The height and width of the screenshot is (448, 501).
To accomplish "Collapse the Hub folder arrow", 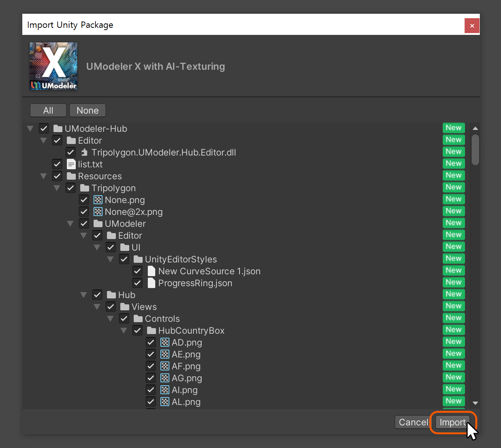I will (84, 295).
